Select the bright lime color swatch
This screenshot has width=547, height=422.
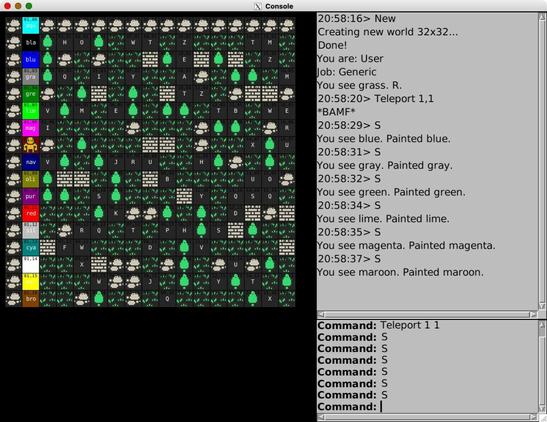(x=31, y=111)
